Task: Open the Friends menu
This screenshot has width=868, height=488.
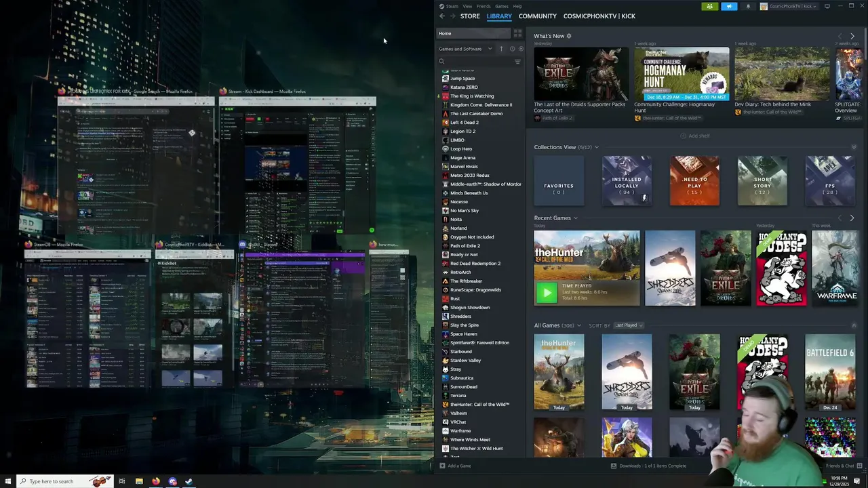Action: pos(484,6)
